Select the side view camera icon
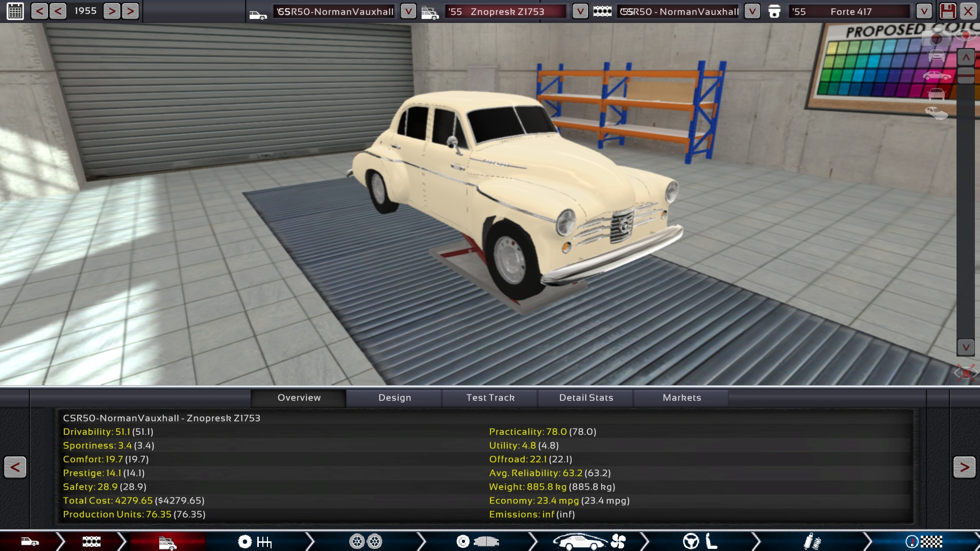The width and height of the screenshot is (980, 551). tap(937, 76)
